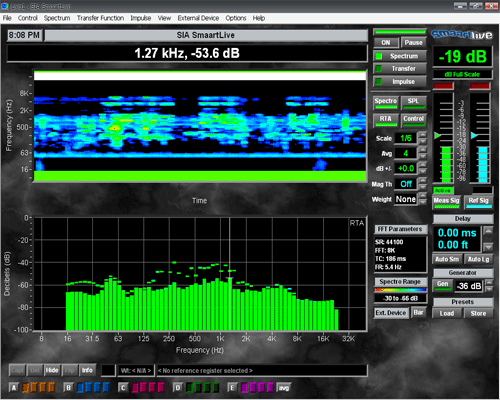
Task: Click the last orange register in bank A
Action: 51,387
